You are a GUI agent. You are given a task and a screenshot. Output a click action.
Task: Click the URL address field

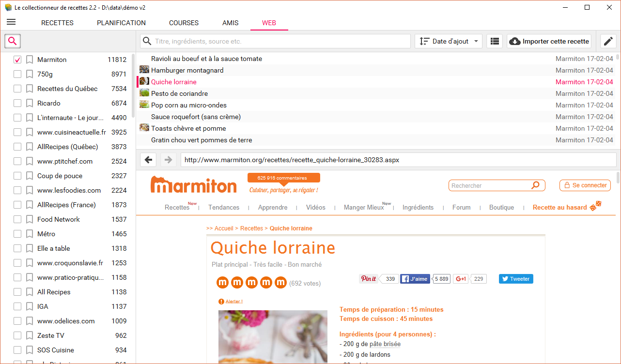coord(398,160)
